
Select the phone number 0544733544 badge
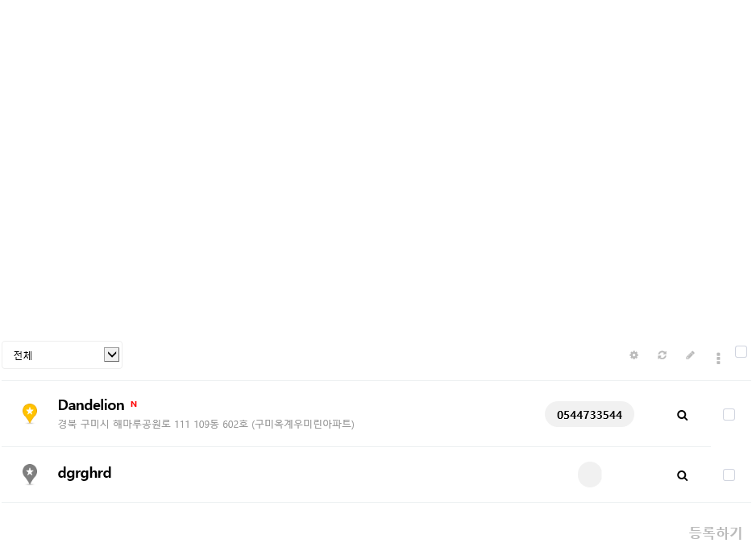(x=589, y=414)
